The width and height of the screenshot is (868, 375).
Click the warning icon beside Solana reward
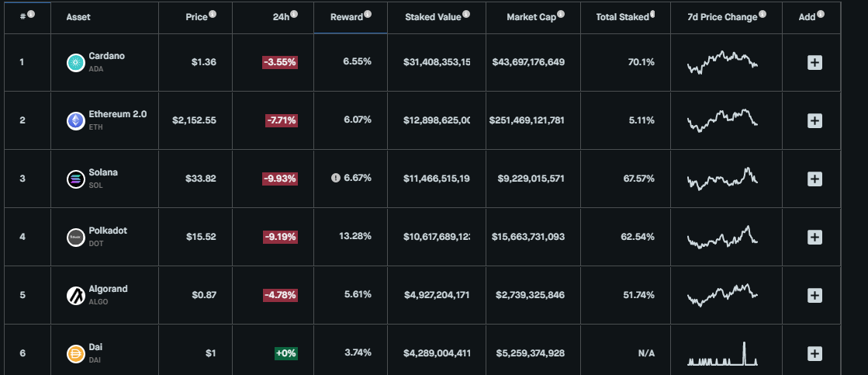pyautogui.click(x=335, y=179)
